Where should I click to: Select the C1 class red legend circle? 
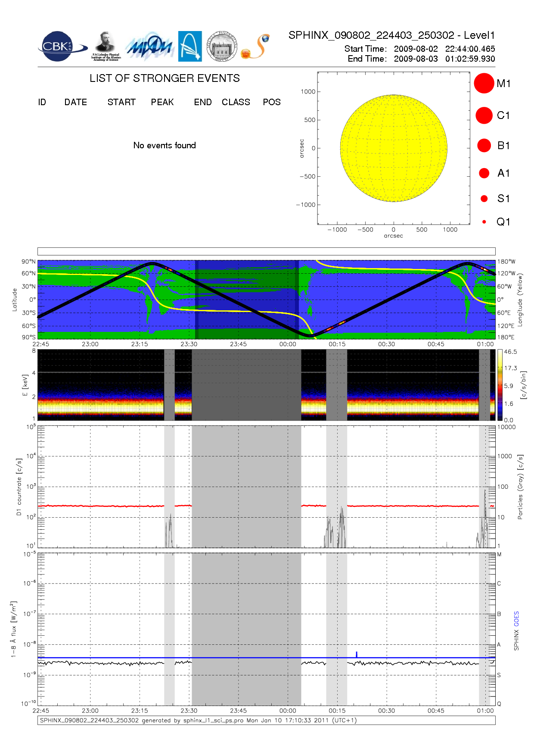tap(484, 116)
